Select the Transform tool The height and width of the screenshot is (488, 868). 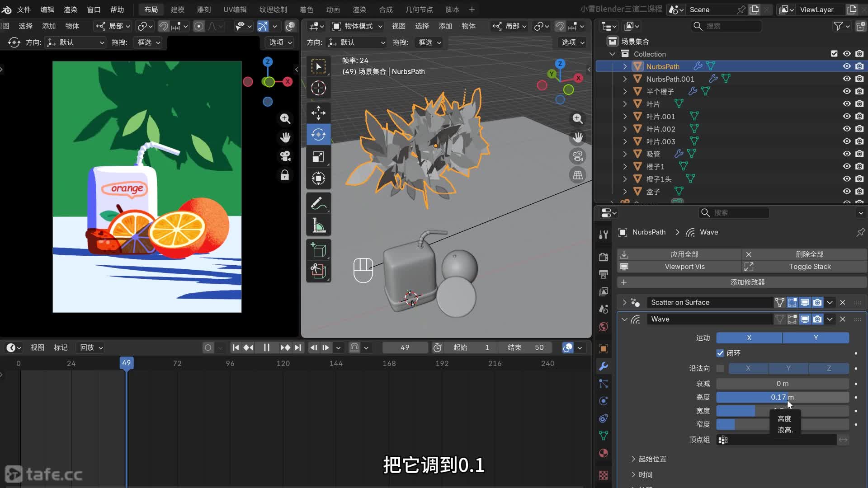click(318, 178)
